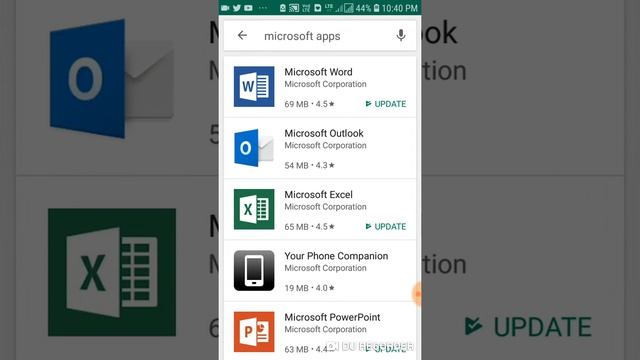Click the 54 MB 4.3 rating text

[309, 165]
